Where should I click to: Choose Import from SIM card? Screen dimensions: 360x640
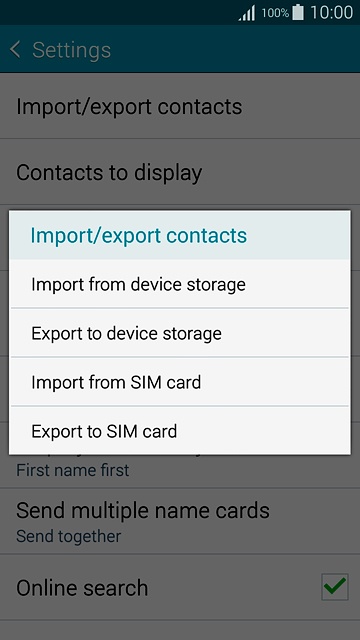180,382
